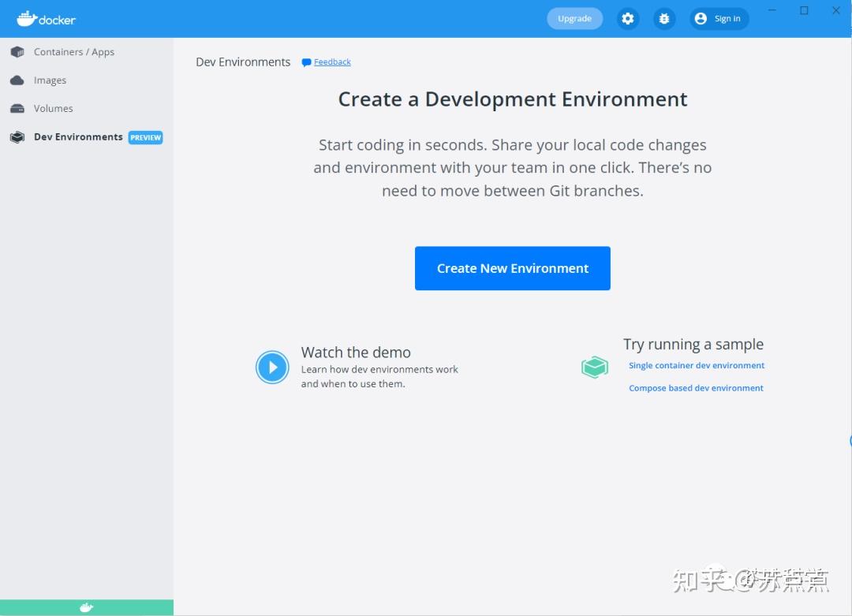Open Volumes from the sidebar
852x616 pixels.
(53, 108)
